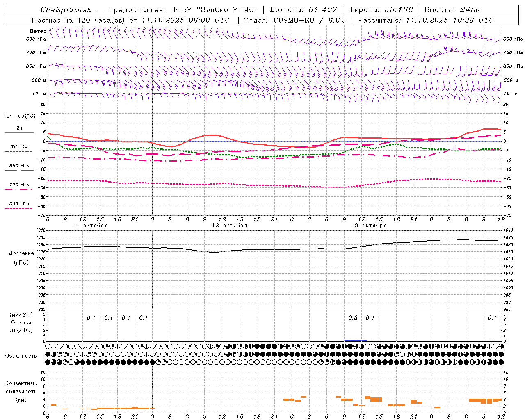
Task: Click '850 гПа' temperature legend entry
Action: [19, 166]
